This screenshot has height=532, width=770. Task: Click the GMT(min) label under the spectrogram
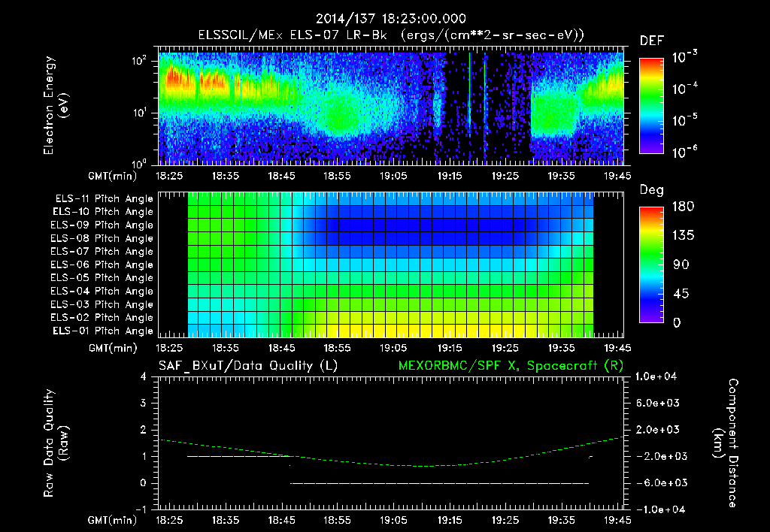(113, 176)
